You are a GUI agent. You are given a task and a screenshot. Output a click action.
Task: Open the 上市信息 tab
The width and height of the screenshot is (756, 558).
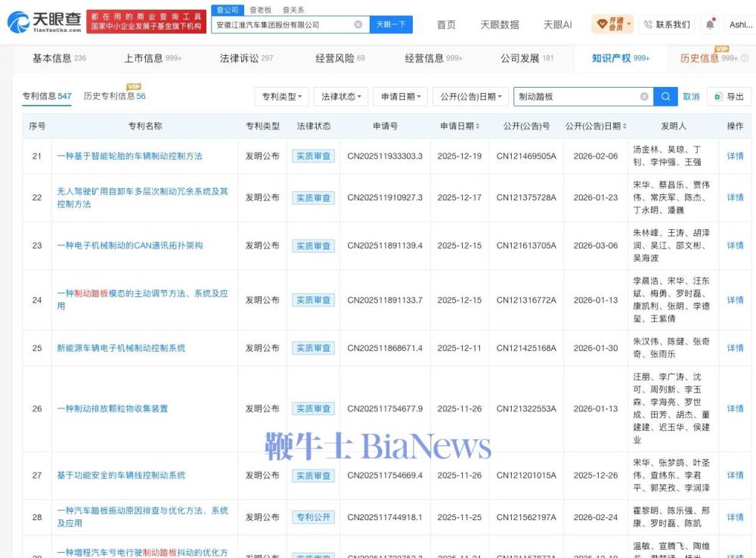153,58
